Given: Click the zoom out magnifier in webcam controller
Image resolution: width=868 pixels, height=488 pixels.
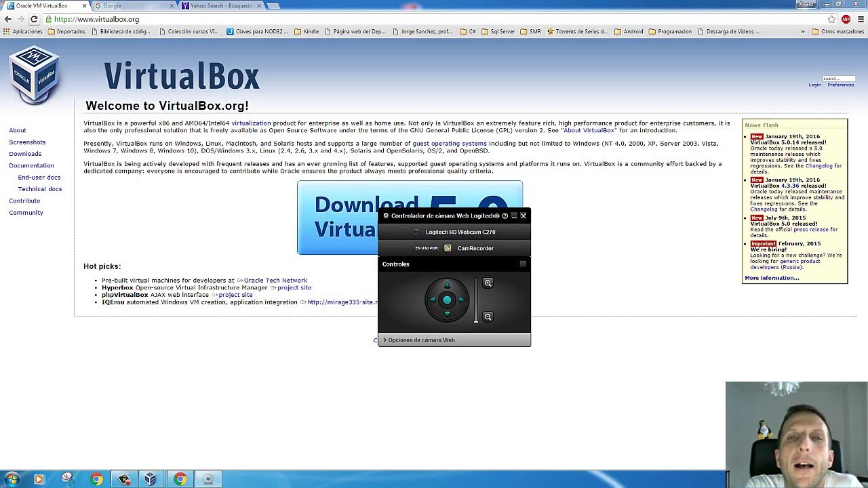Looking at the screenshot, I should [x=488, y=317].
